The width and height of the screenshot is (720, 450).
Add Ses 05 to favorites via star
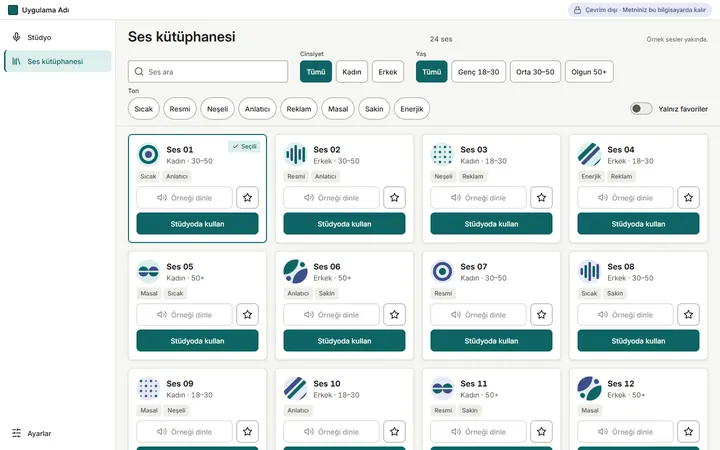248,315
